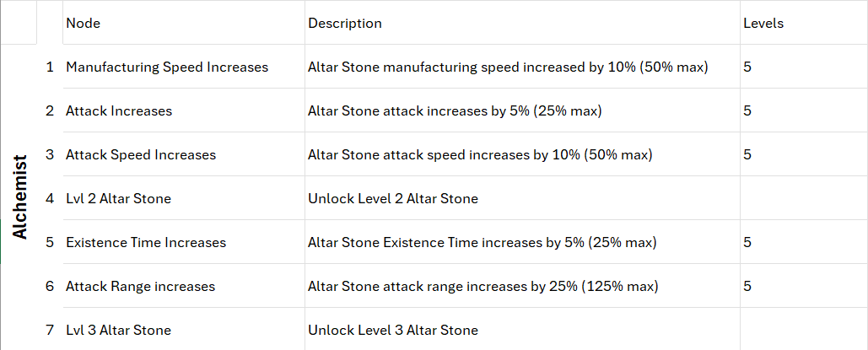
Task: Select the Description header cell
Action: (522, 23)
